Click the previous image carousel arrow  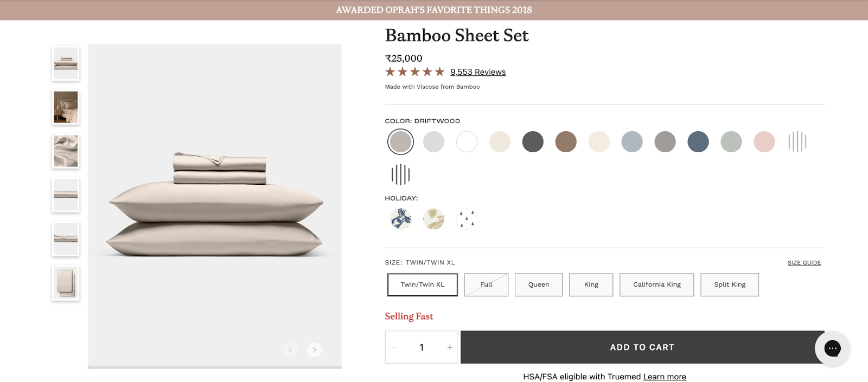290,349
